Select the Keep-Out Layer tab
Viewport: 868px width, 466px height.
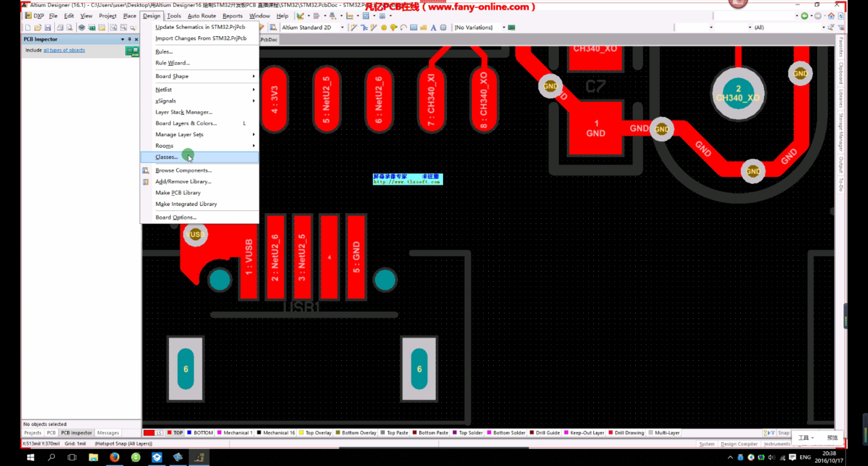(584, 433)
